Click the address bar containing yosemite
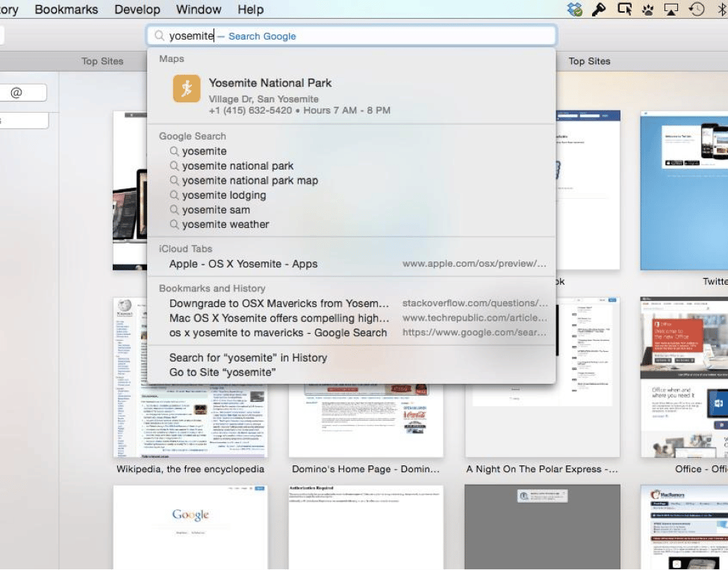728x570 pixels. [352, 36]
